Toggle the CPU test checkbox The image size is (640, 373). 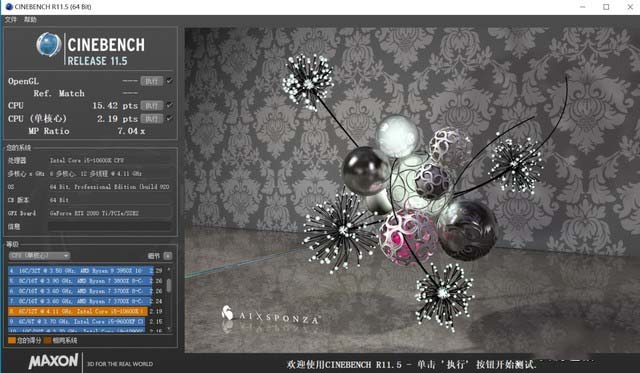[x=169, y=105]
